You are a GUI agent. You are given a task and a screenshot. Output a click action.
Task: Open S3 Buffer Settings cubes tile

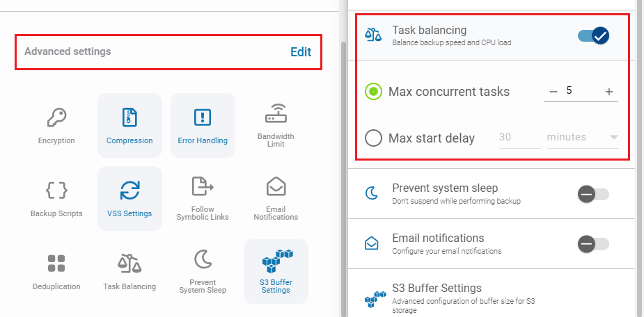[276, 272]
